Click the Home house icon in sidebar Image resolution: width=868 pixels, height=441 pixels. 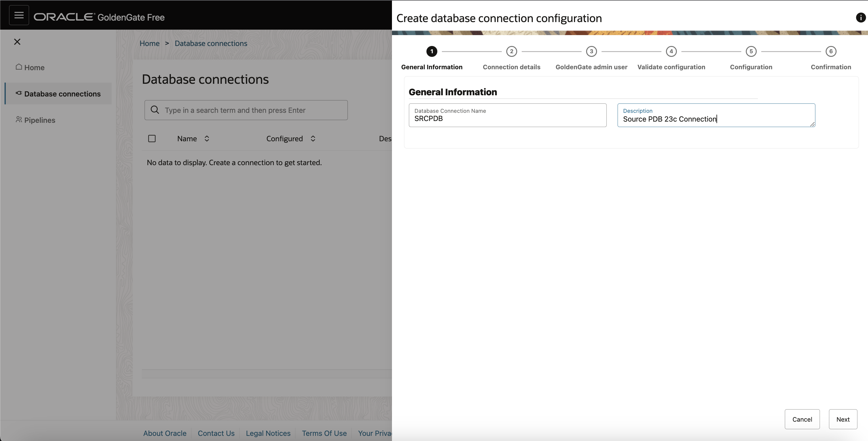[x=19, y=67]
